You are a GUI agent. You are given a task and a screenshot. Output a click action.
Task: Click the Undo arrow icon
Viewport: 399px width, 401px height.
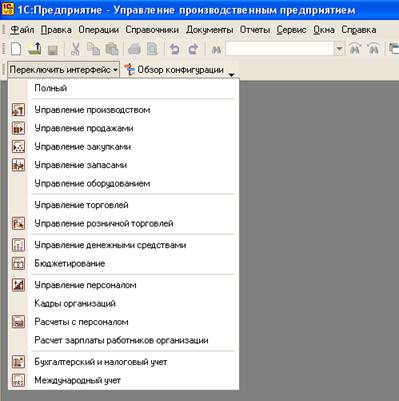coord(174,49)
